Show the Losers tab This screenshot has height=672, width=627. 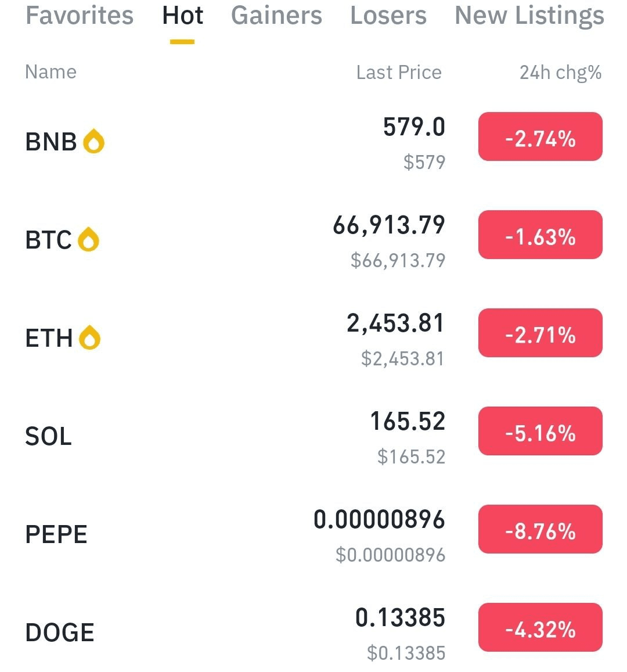point(388,16)
